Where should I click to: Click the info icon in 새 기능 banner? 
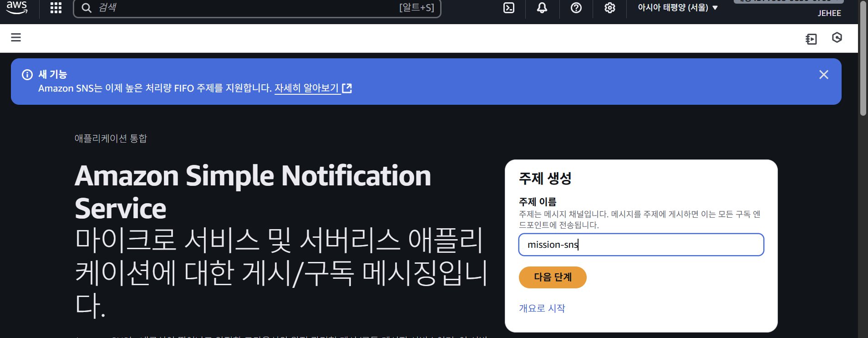coord(27,75)
